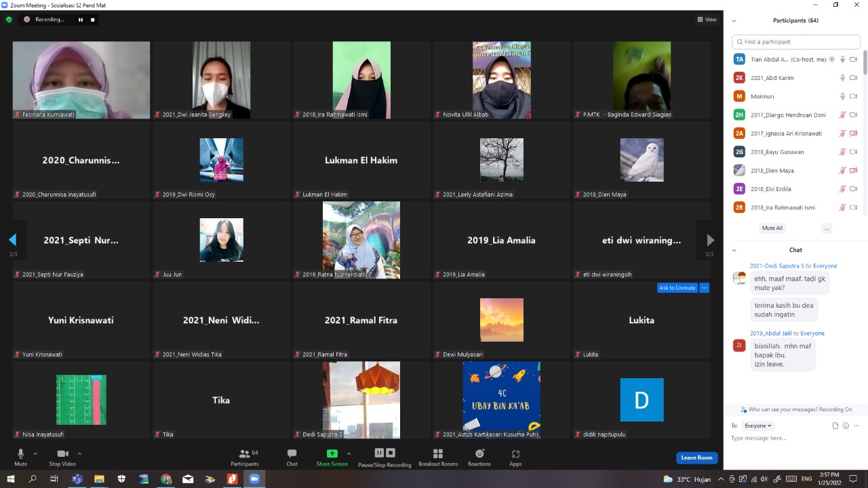Screen dimensions: 868x488
Task: Open Google Chrome in taskbar
Action: pyautogui.click(x=166, y=479)
